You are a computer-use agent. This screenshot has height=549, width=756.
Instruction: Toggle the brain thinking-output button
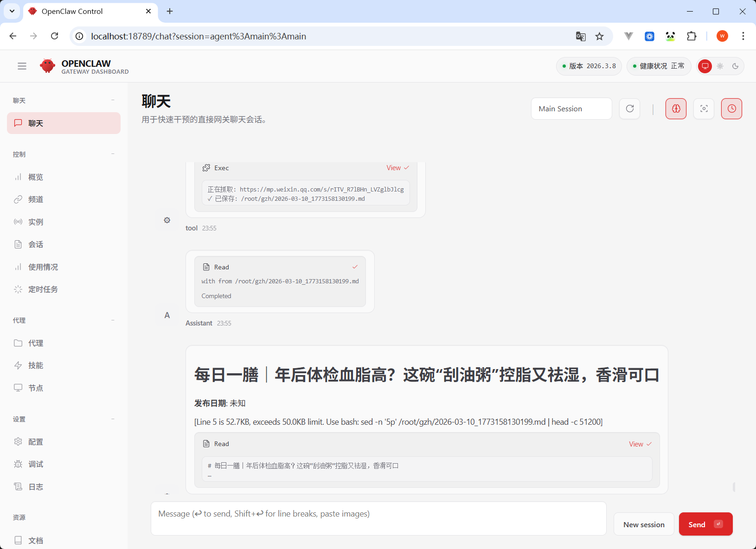pos(676,109)
